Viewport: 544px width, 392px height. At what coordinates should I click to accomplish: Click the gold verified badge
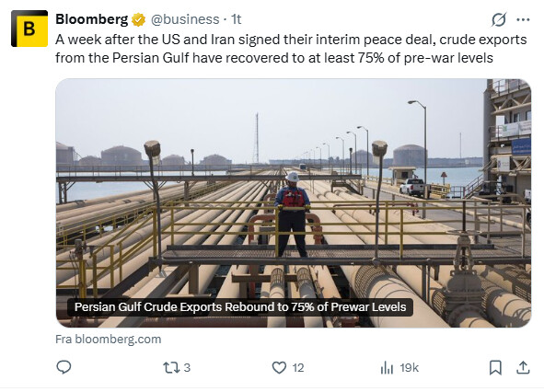coord(138,19)
